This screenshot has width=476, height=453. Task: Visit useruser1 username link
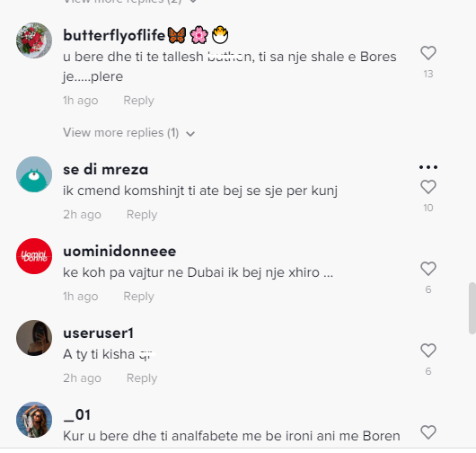click(x=99, y=333)
